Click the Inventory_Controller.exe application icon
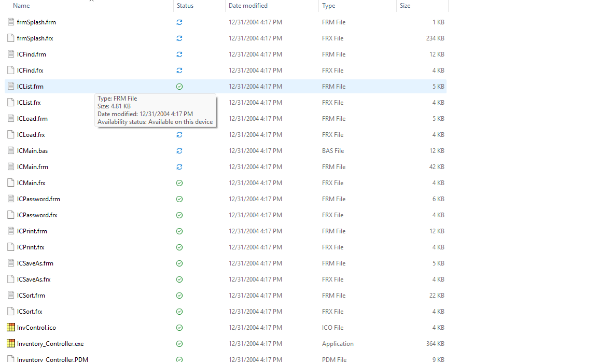Viewport: 599px width, 364px height. point(10,344)
